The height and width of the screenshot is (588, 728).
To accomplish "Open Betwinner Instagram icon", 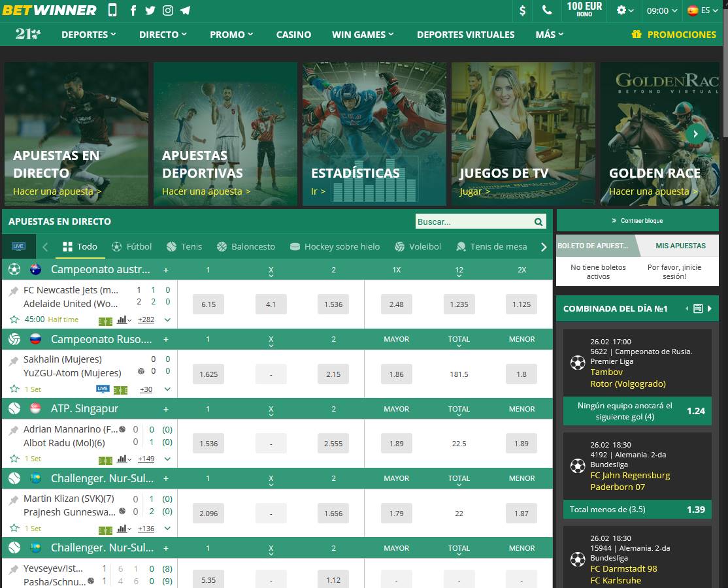I will 167,10.
